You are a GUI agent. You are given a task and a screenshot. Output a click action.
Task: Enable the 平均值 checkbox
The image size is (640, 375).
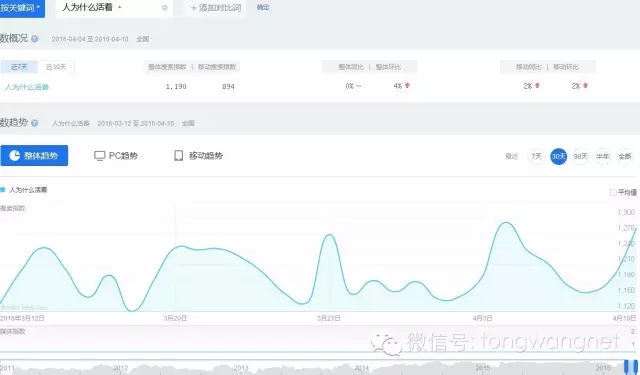point(613,192)
